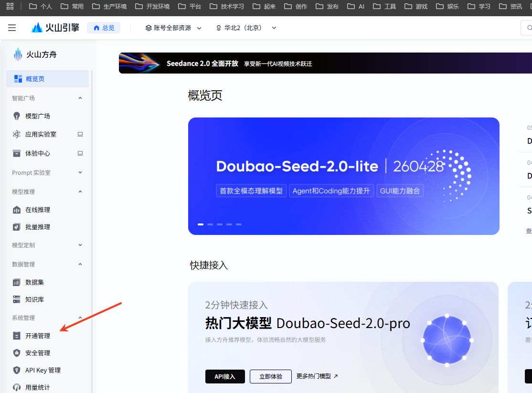Click the 首款全模态理解模型 tag

point(251,191)
